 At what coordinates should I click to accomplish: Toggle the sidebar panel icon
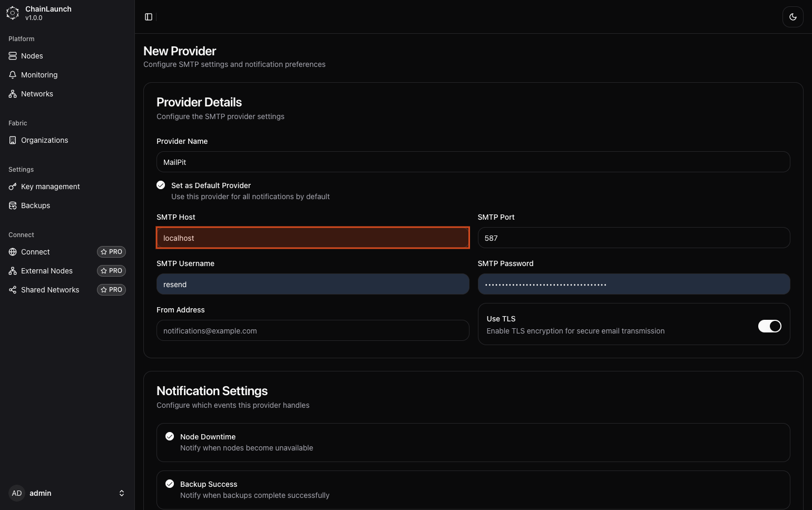(x=149, y=17)
